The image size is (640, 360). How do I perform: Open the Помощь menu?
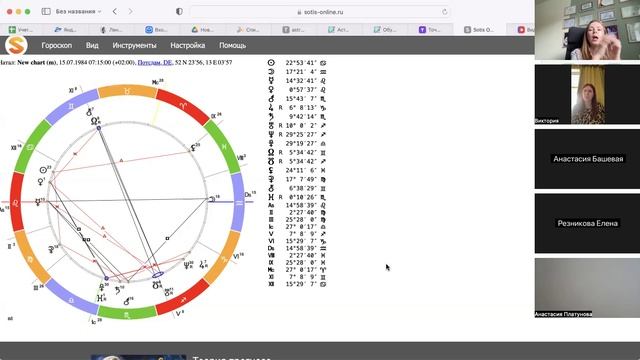[232, 45]
